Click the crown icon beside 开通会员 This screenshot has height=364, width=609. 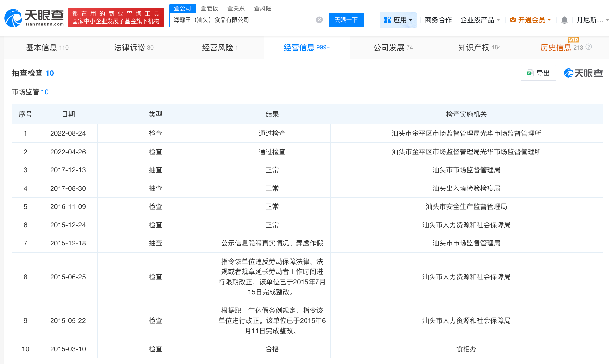click(x=513, y=20)
